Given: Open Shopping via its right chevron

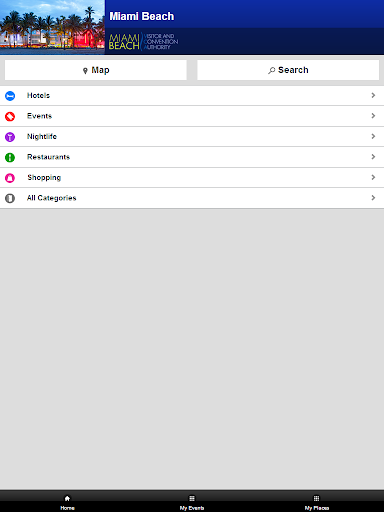Looking at the screenshot, I should pos(373,177).
